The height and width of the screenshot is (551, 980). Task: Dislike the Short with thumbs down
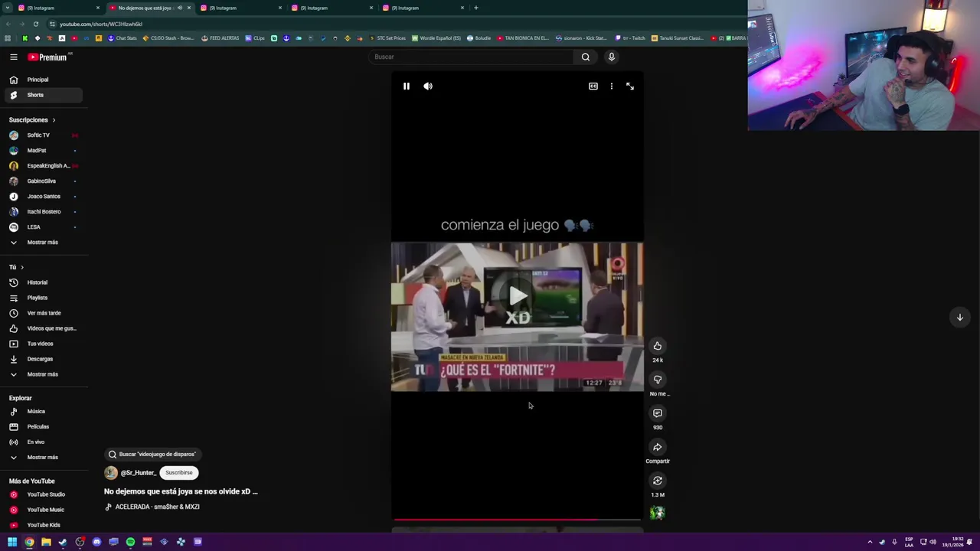pyautogui.click(x=658, y=380)
